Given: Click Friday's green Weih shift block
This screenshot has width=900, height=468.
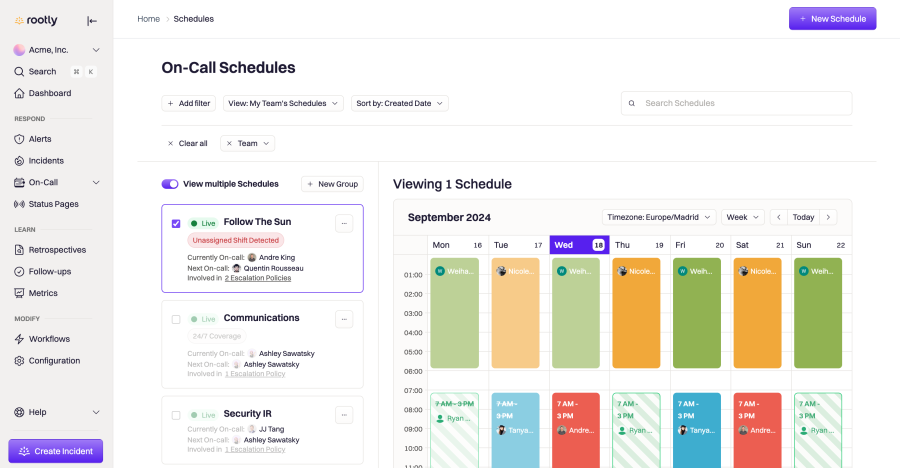Looking at the screenshot, I should coord(697,313).
